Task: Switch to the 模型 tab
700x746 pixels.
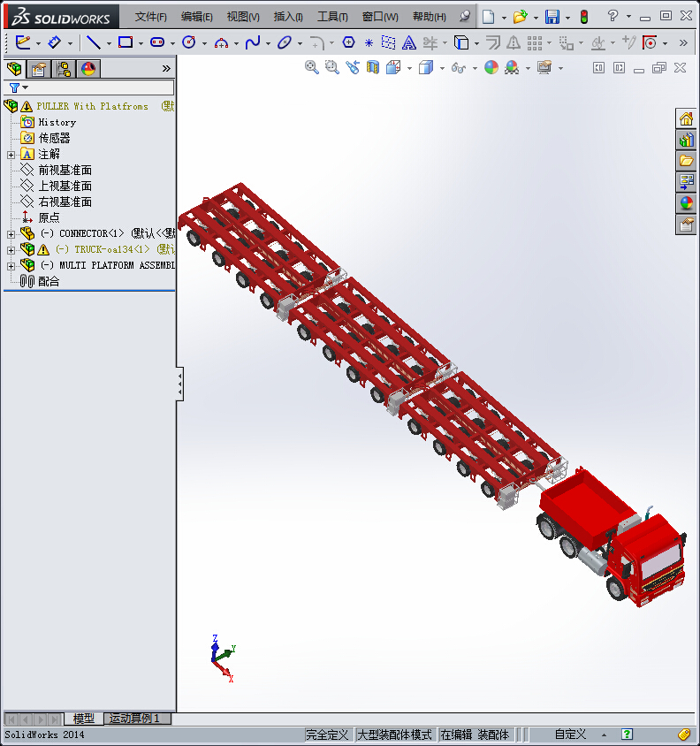Action: coord(83,719)
